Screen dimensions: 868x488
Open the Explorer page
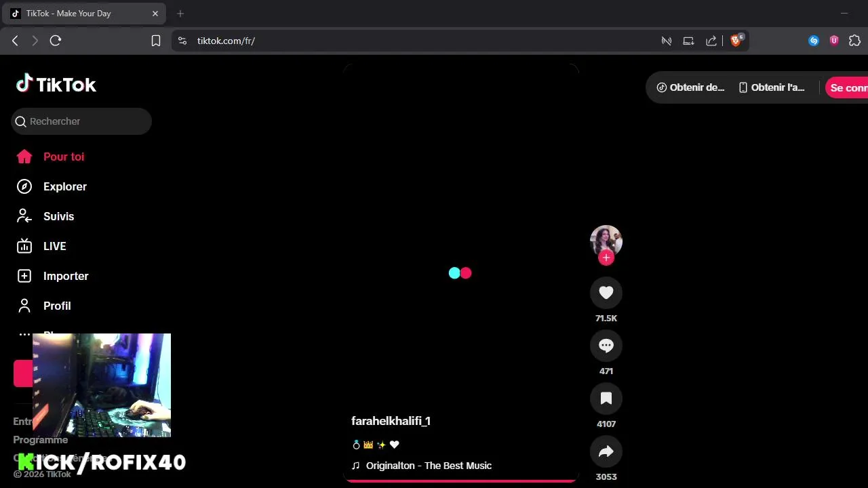click(x=65, y=186)
